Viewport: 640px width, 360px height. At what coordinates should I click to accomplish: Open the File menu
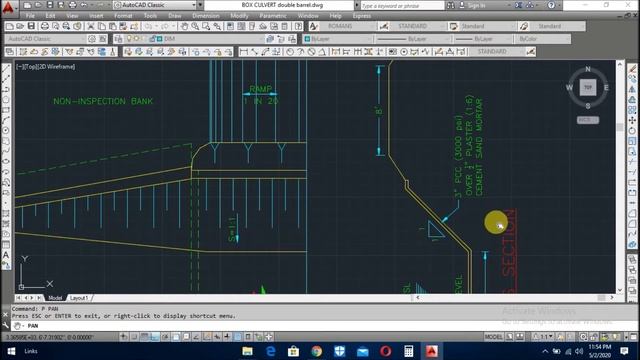(x=30, y=16)
